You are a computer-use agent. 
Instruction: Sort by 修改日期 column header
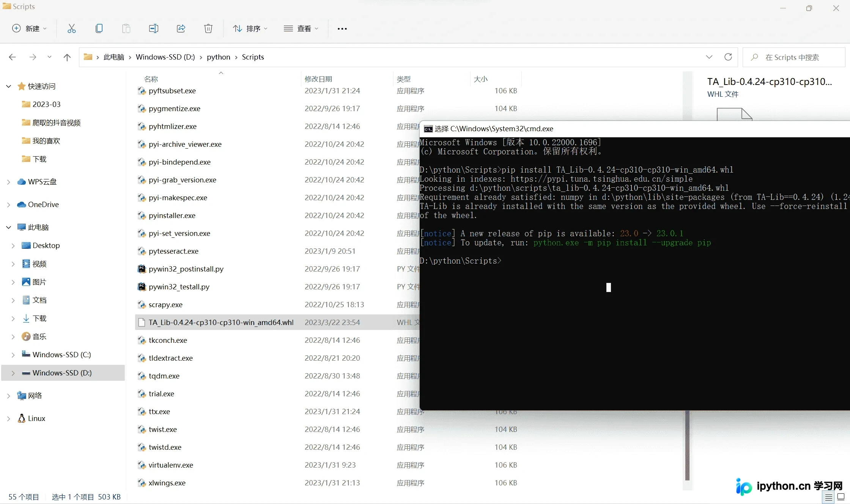(318, 79)
